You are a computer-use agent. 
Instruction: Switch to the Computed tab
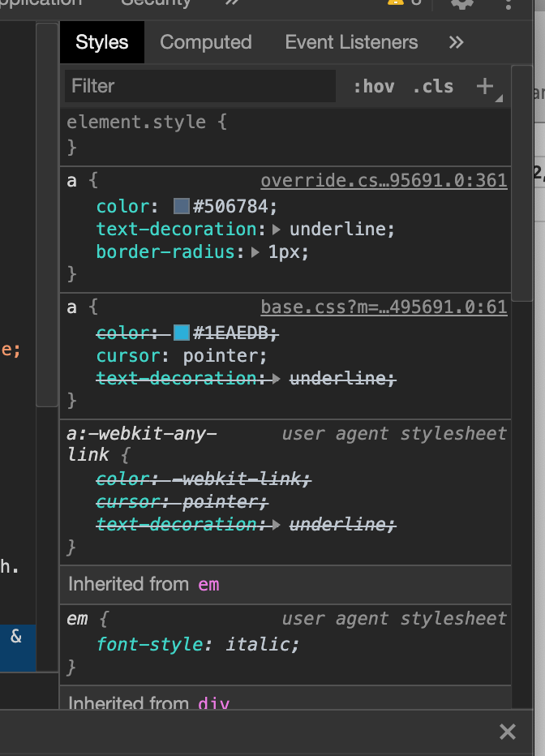(x=205, y=42)
